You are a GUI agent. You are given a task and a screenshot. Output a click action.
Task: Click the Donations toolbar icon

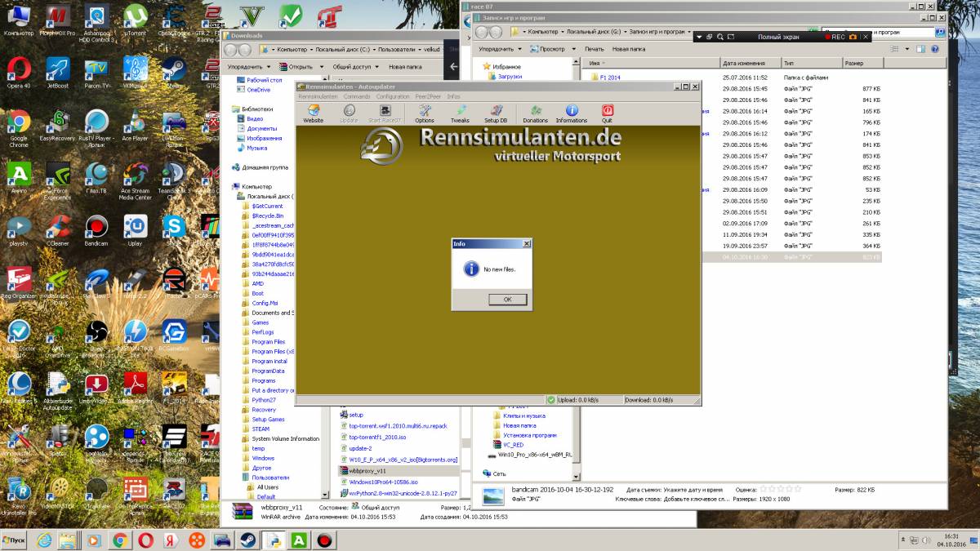coord(535,113)
